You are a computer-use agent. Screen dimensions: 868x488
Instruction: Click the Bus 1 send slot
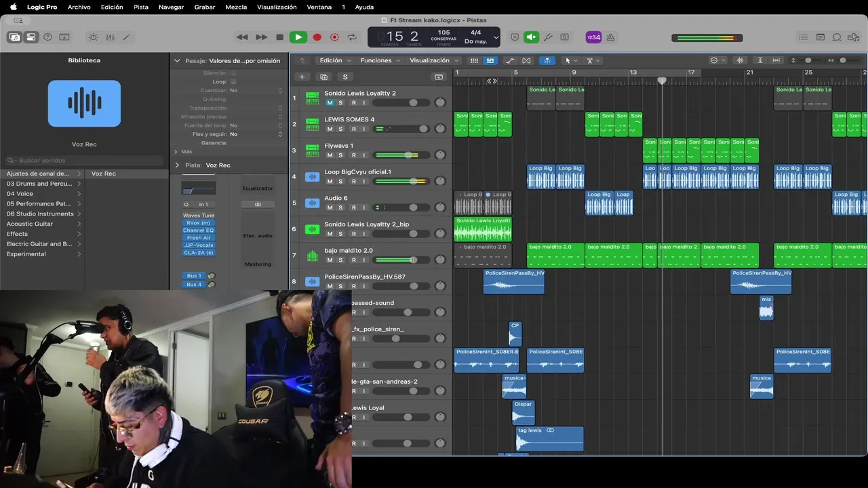[x=194, y=276]
